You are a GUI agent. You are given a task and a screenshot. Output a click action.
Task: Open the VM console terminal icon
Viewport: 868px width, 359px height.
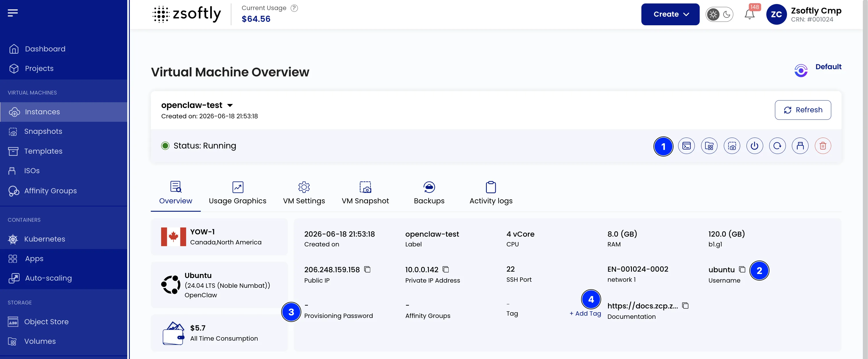pyautogui.click(x=686, y=146)
